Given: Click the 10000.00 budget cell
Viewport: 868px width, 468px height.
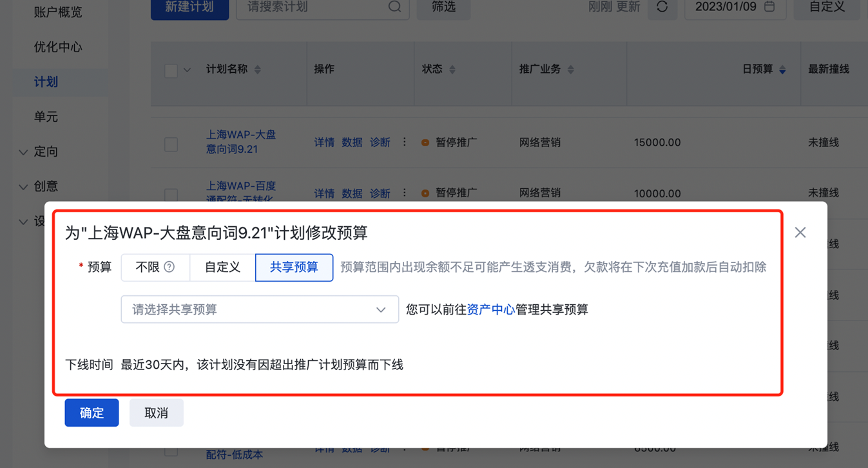Looking at the screenshot, I should click(x=657, y=193).
